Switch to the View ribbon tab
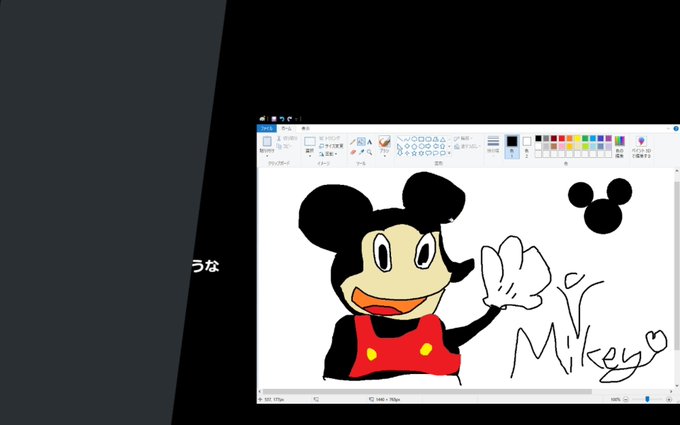Image resolution: width=680 pixels, height=425 pixels. tap(306, 128)
